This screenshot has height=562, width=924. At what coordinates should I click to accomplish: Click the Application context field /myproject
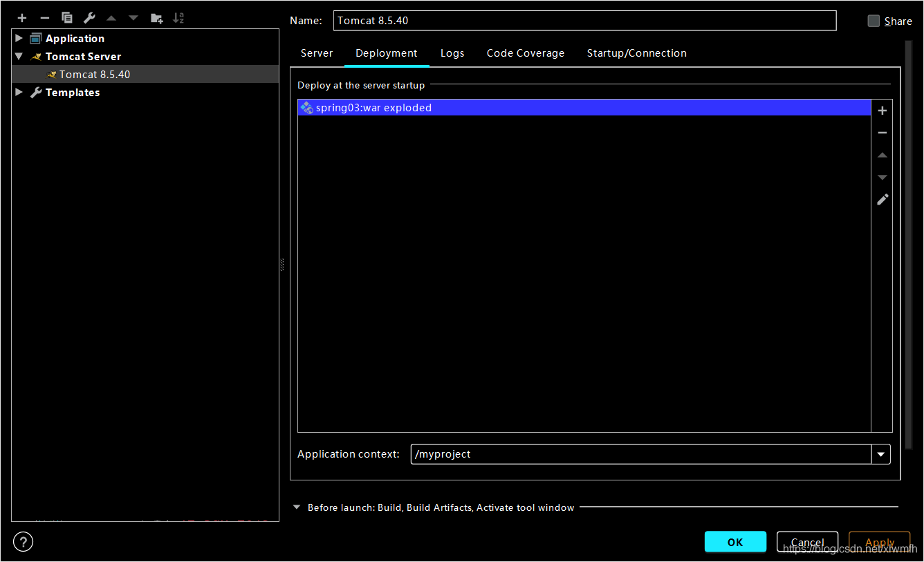tap(641, 454)
